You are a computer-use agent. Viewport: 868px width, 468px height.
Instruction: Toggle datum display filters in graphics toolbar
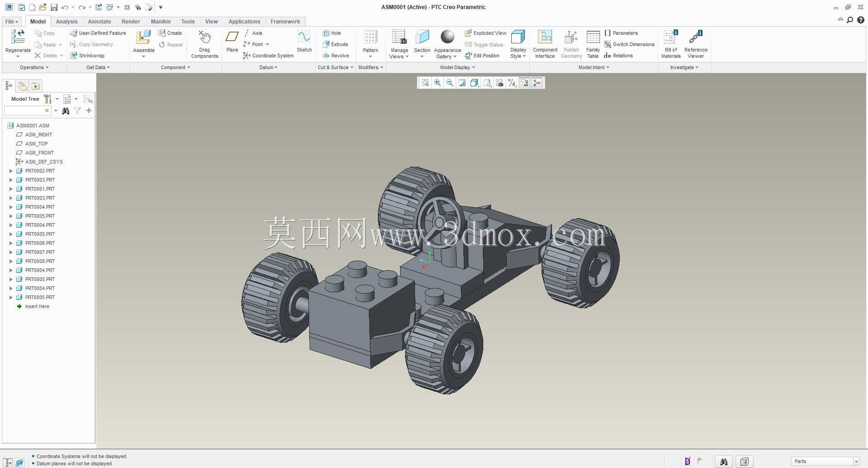point(512,83)
